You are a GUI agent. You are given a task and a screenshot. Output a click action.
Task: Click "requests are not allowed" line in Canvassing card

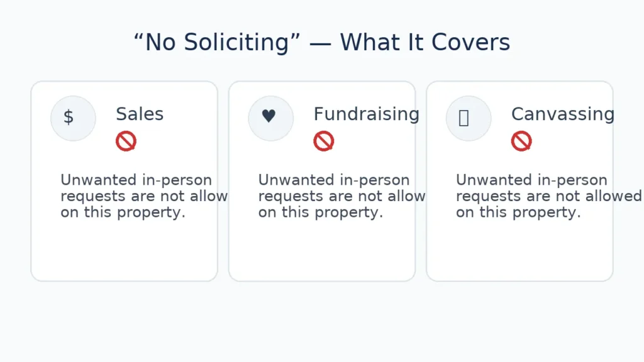[548, 196]
